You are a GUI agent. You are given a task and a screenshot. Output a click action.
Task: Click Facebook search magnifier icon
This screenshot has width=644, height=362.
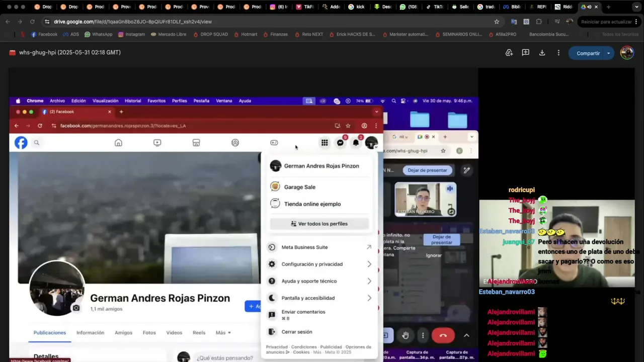click(x=37, y=143)
